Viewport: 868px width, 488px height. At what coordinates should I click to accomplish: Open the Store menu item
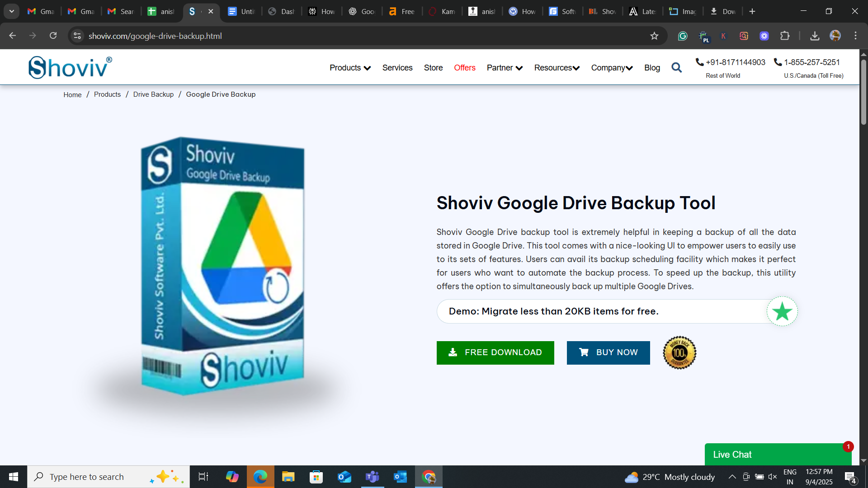click(433, 68)
